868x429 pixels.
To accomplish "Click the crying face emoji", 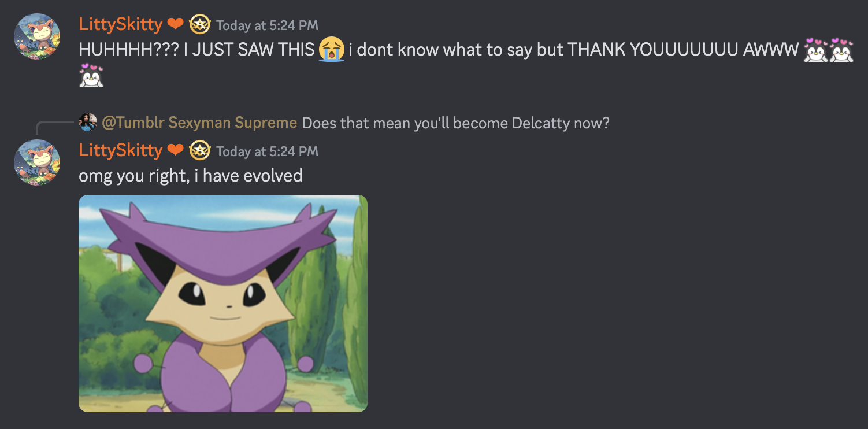I will 331,50.
